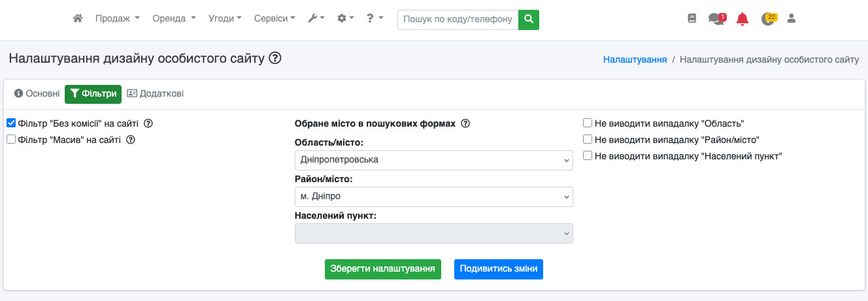Click the home icon in navbar
Viewport: 868px width, 301px height.
[x=78, y=19]
